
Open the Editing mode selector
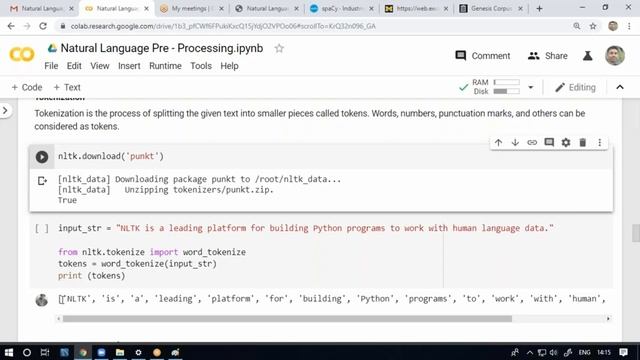tap(576, 87)
